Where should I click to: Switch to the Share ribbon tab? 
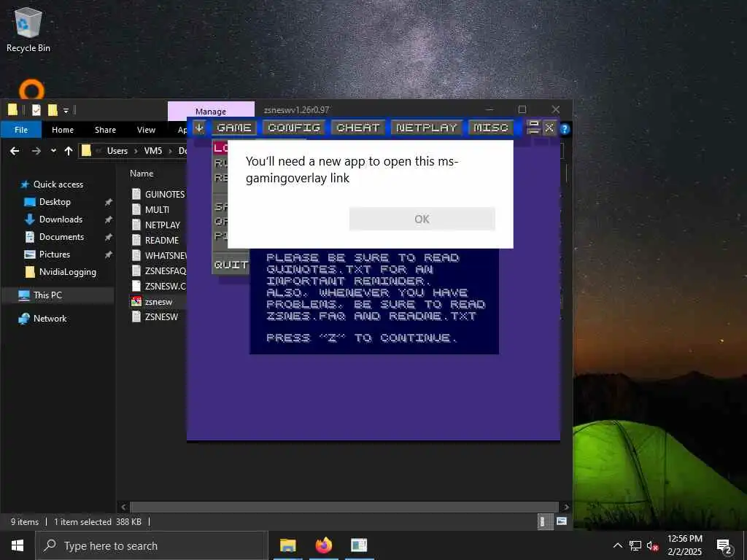point(105,130)
